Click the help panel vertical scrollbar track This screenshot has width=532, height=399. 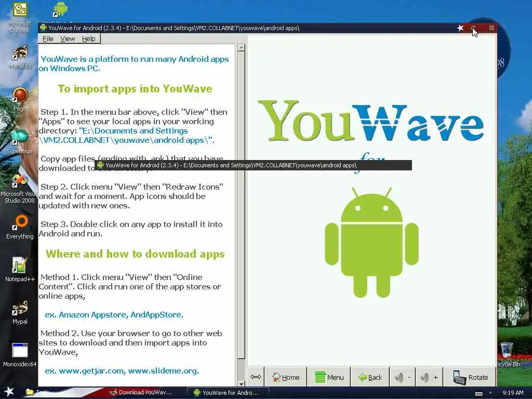241,204
